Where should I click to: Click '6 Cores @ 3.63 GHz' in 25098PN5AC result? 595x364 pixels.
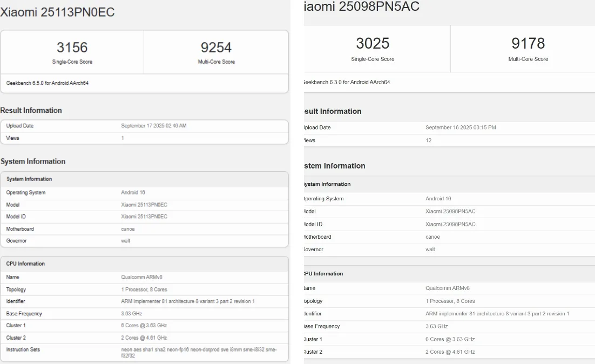[x=450, y=339]
